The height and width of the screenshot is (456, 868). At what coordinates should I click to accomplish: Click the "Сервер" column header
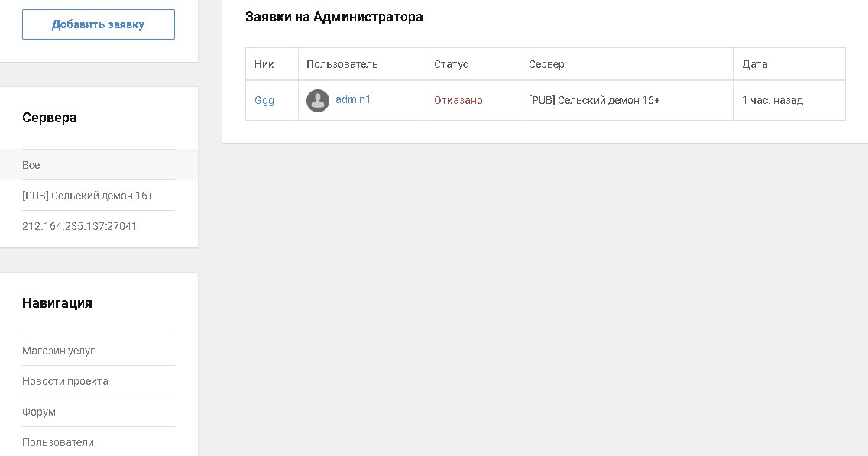point(546,64)
